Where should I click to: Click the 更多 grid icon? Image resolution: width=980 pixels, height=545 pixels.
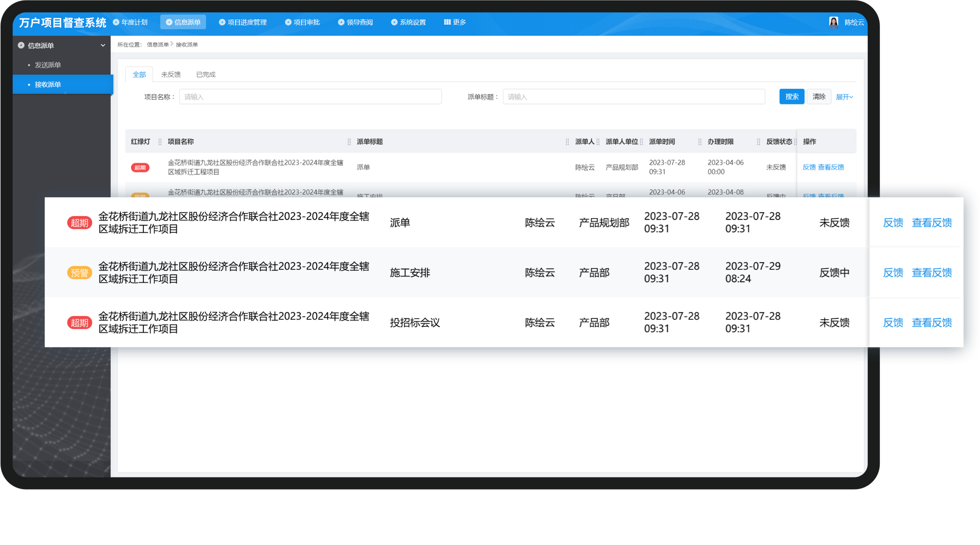click(447, 22)
